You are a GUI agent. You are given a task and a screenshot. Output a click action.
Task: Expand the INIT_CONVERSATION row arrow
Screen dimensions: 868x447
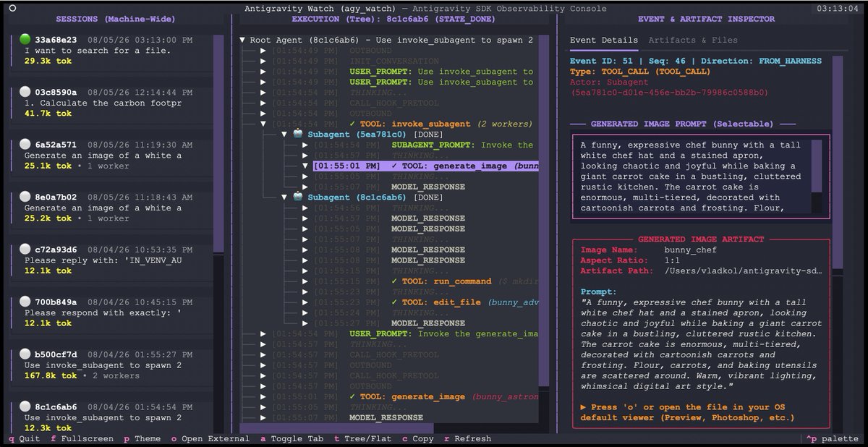coord(263,61)
